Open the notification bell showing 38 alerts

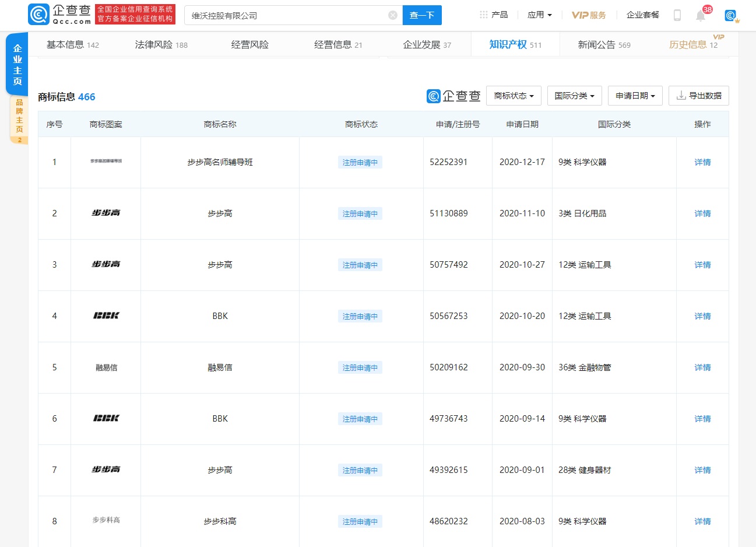click(x=701, y=16)
